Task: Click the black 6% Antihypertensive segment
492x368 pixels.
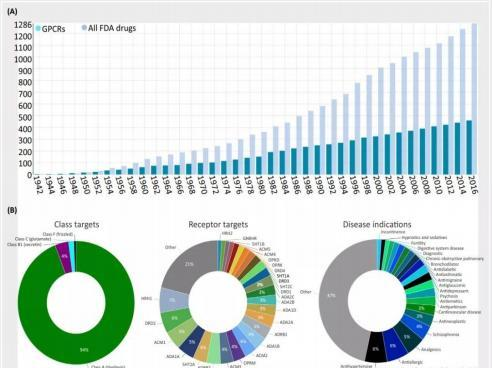Action: [x=376, y=348]
